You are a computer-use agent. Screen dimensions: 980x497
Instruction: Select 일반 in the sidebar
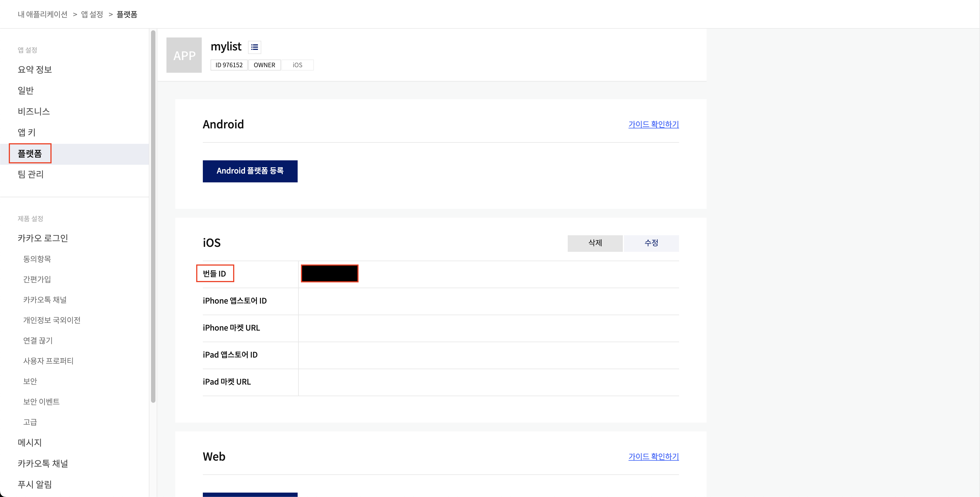tap(26, 90)
